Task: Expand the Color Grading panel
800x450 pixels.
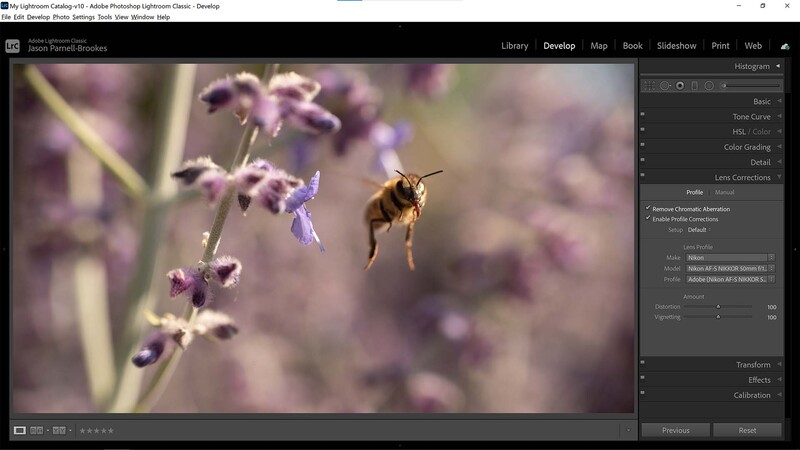Action: (x=779, y=147)
